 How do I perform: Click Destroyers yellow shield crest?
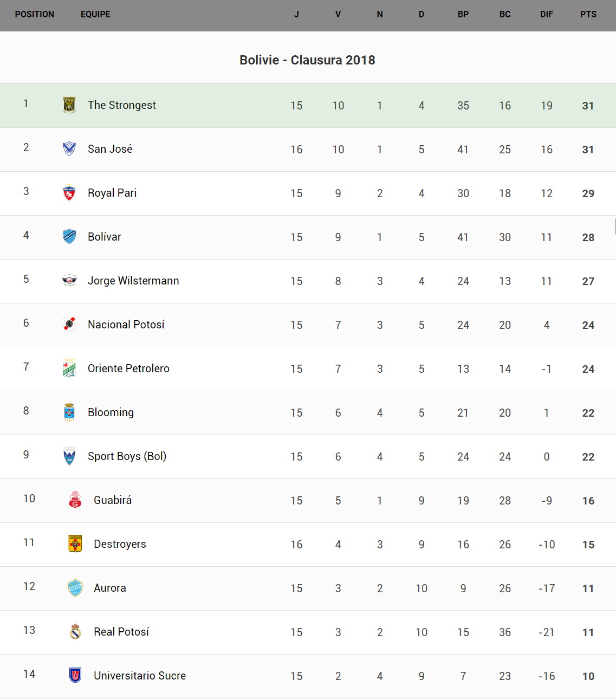tap(75, 543)
